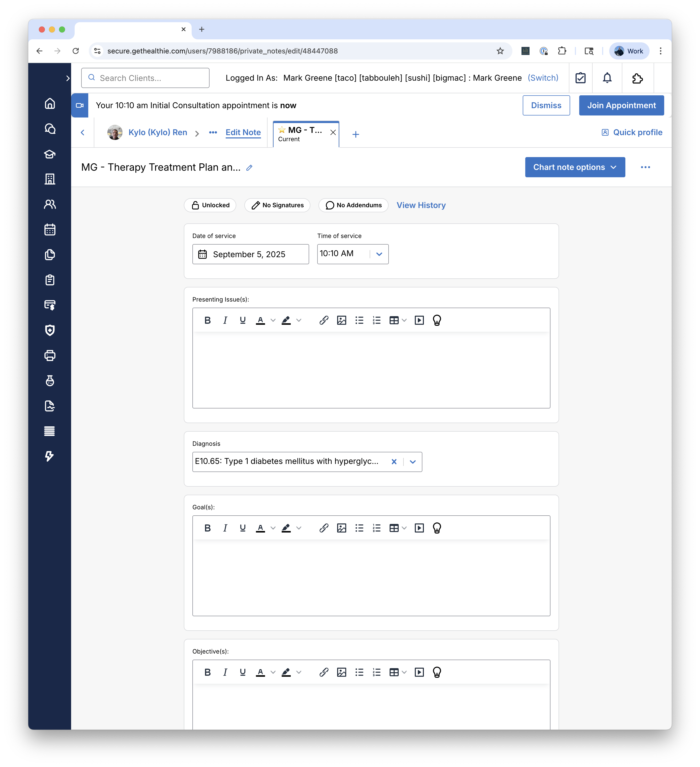
Task: Click the Date of service field
Action: pos(250,254)
